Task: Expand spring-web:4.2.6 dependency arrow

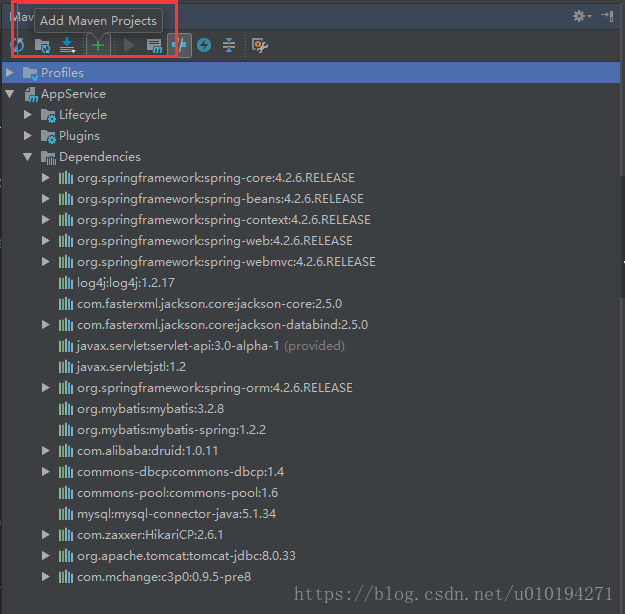Action: pyautogui.click(x=46, y=241)
